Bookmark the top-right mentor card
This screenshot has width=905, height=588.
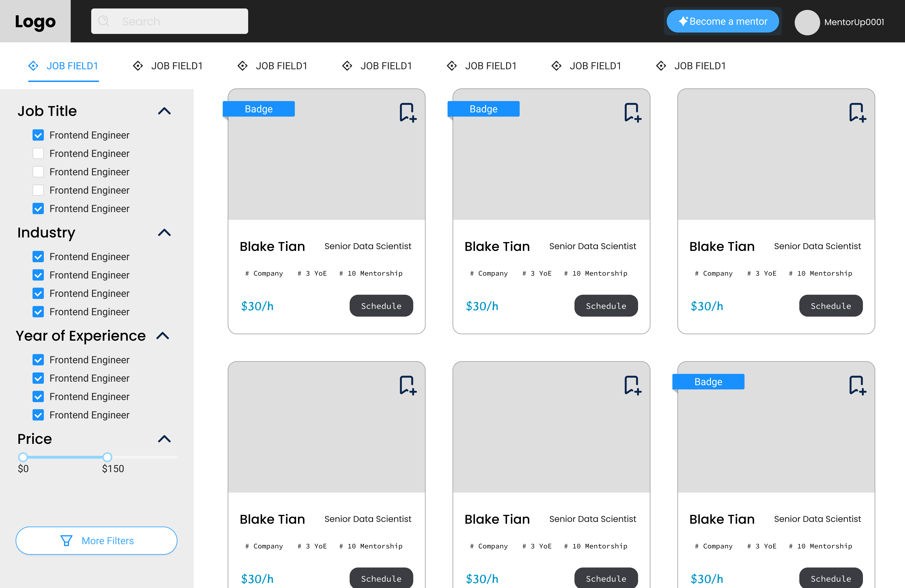[857, 113]
